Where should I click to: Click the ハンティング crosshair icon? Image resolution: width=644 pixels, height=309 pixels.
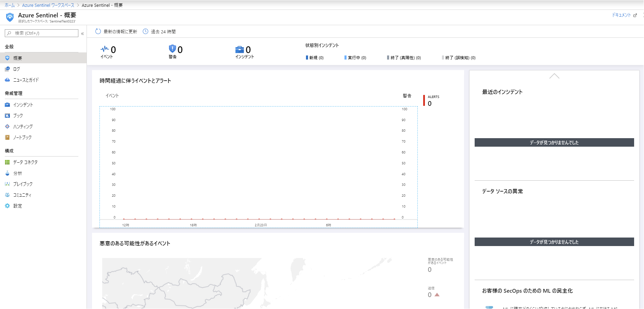7,127
